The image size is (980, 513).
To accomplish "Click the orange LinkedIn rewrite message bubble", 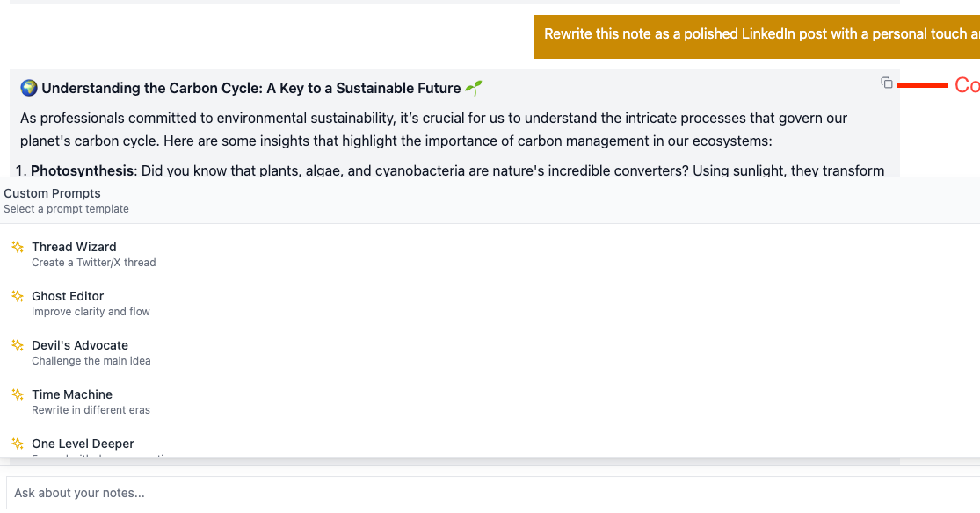I will coord(756,37).
